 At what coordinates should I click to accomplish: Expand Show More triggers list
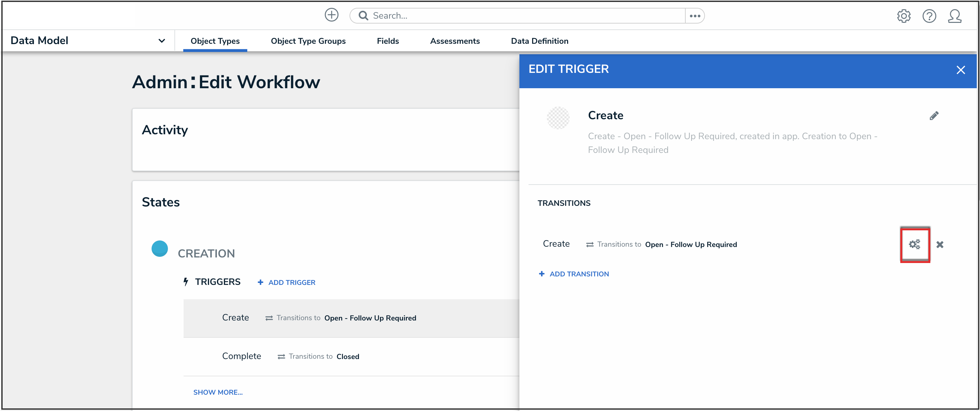tap(218, 392)
